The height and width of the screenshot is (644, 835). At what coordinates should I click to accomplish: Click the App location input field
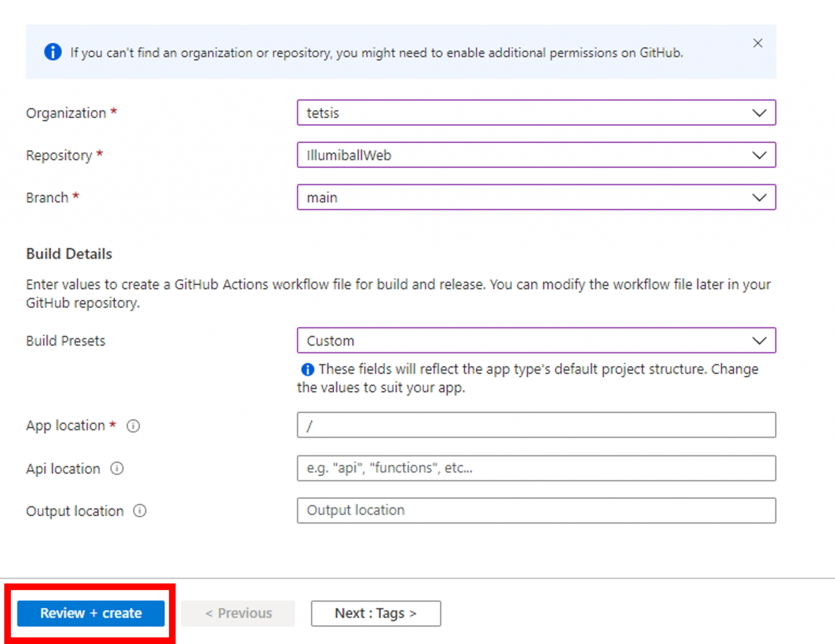coord(536,425)
